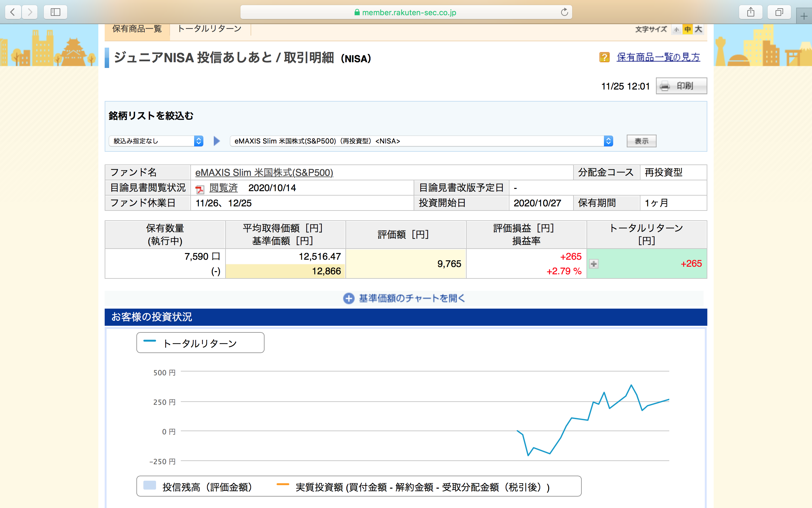Toggle the Safari sidebar icon
812x508 pixels.
[x=56, y=12]
